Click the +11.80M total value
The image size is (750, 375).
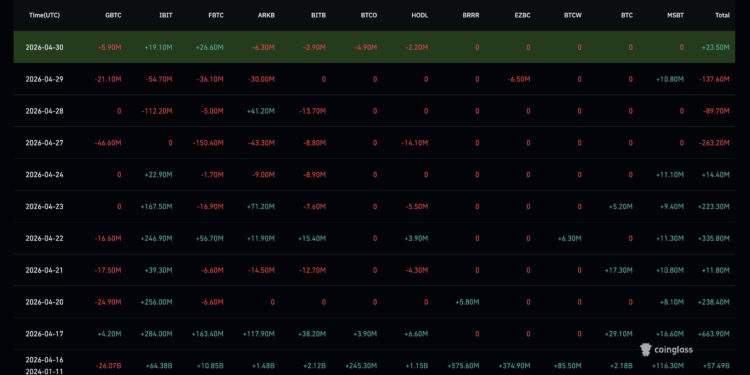click(716, 270)
